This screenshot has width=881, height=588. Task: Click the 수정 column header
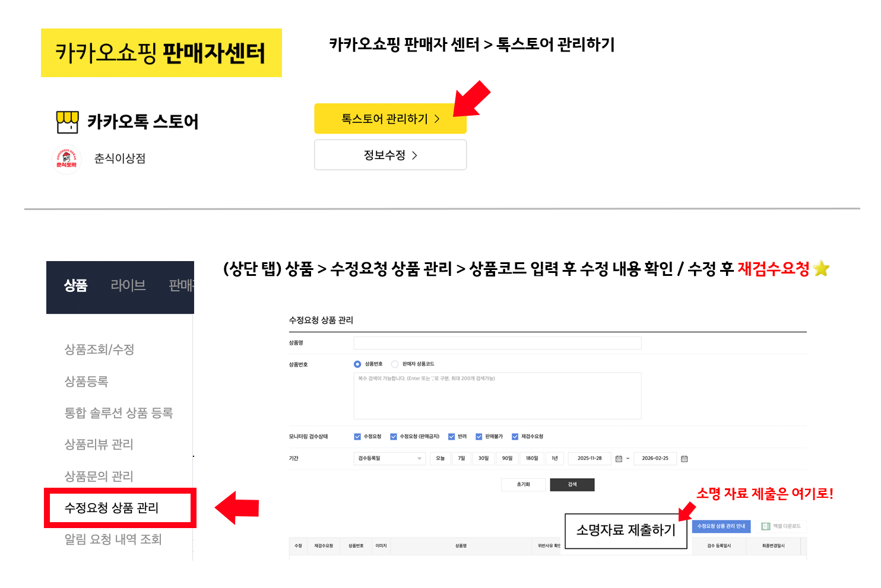pos(298,546)
